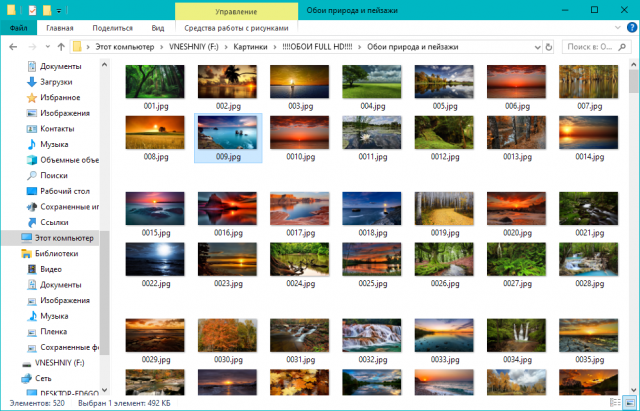Open the Файл menu tab
The height and width of the screenshot is (411, 640).
coord(18,28)
